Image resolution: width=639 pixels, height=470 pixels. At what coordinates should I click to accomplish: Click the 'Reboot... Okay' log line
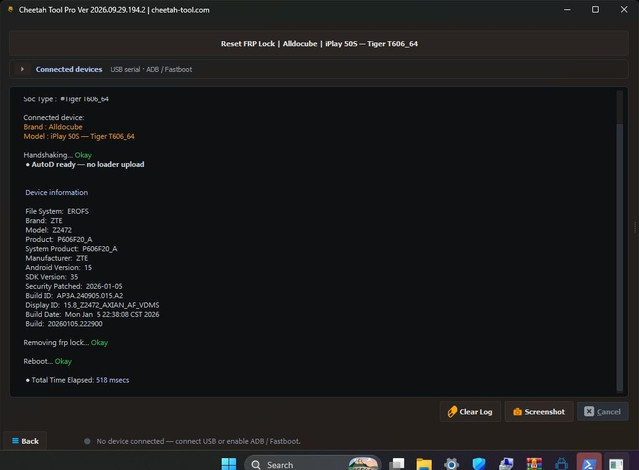(x=47, y=361)
